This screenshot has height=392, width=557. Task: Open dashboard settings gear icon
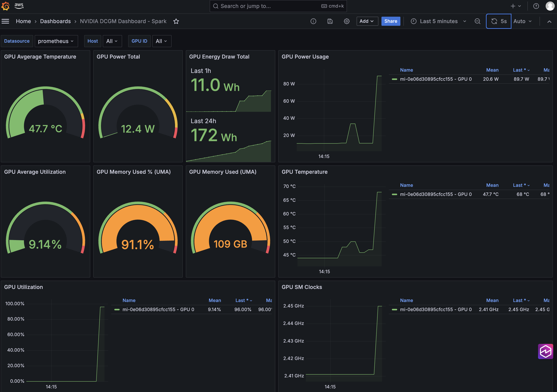(347, 21)
